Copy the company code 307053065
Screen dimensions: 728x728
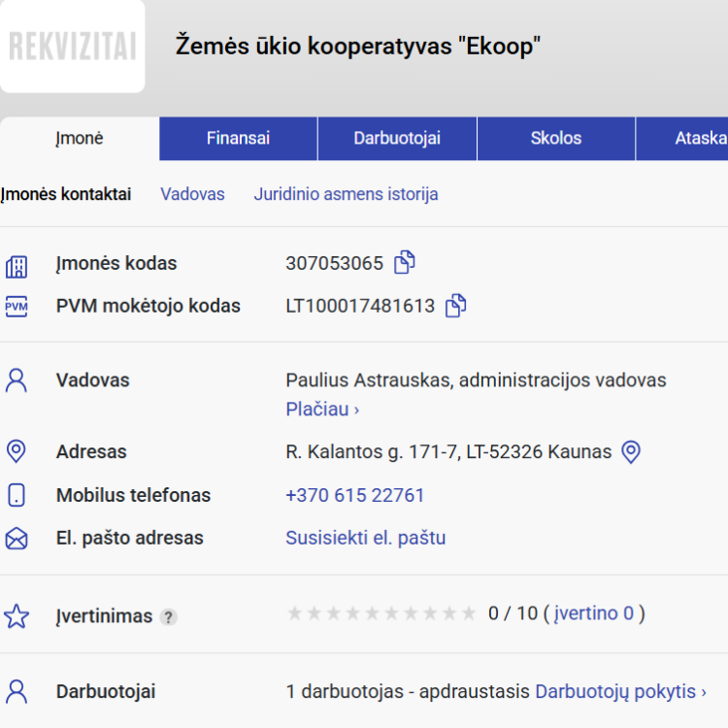click(x=405, y=263)
